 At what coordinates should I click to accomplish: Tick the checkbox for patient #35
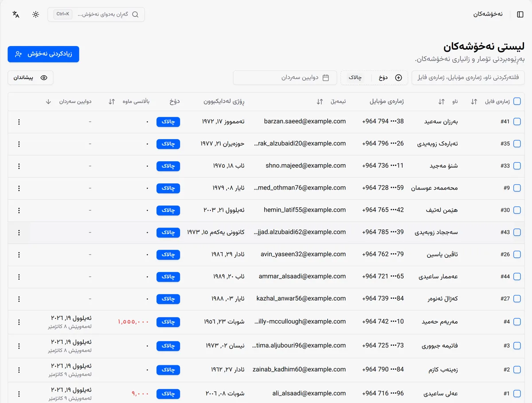pos(517,144)
